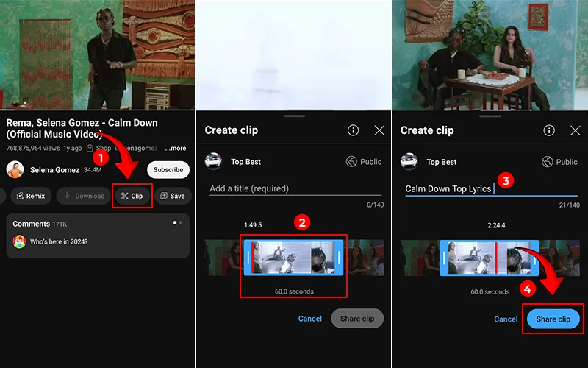The image size is (588, 368).
Task: Tap the Remix button
Action: [31, 196]
